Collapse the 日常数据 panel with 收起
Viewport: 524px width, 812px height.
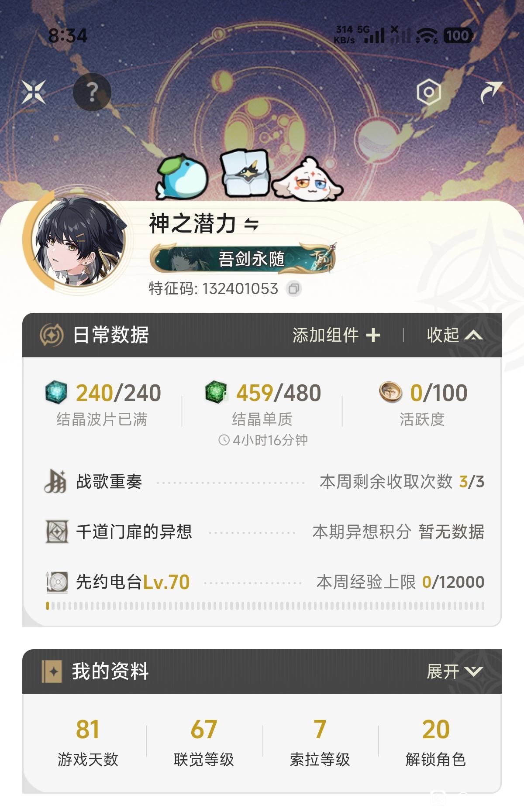[455, 335]
